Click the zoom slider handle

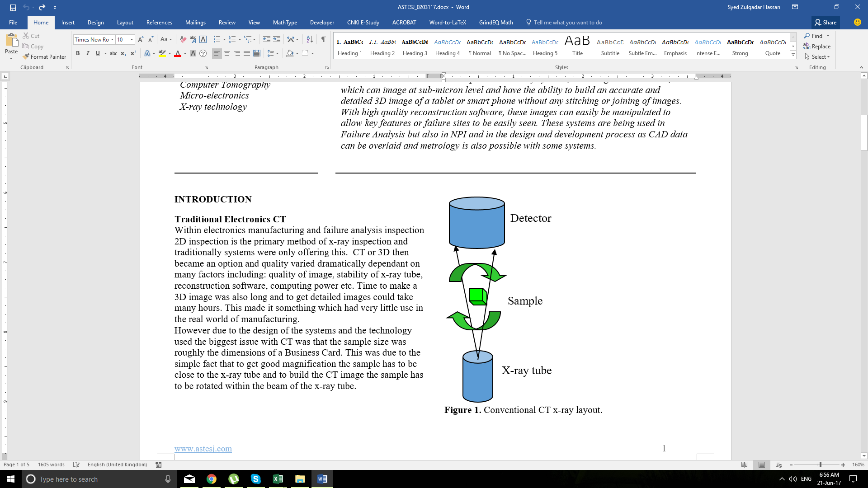point(820,465)
